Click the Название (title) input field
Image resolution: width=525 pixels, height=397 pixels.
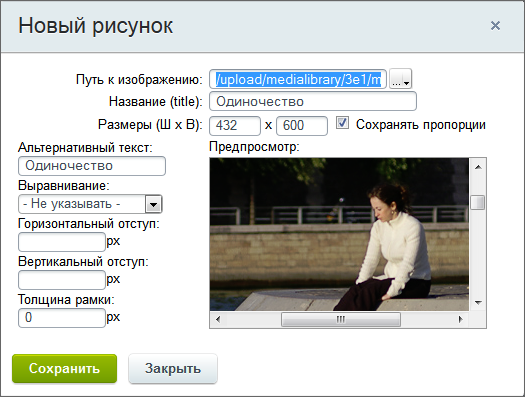(x=313, y=101)
